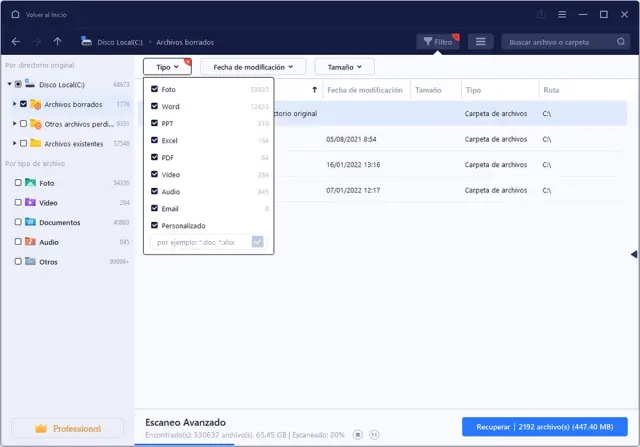The width and height of the screenshot is (640, 447).
Task: Expand the Archivos existentes tree node
Action: 14,143
